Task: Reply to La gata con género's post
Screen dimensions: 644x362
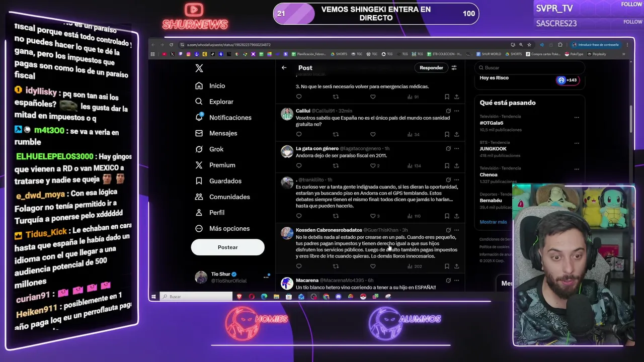Action: (299, 165)
